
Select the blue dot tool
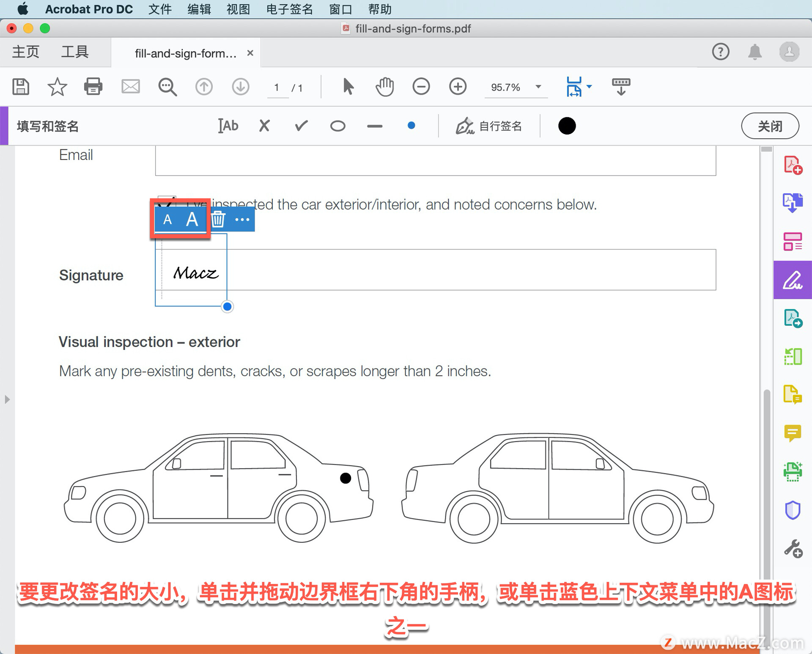411,126
